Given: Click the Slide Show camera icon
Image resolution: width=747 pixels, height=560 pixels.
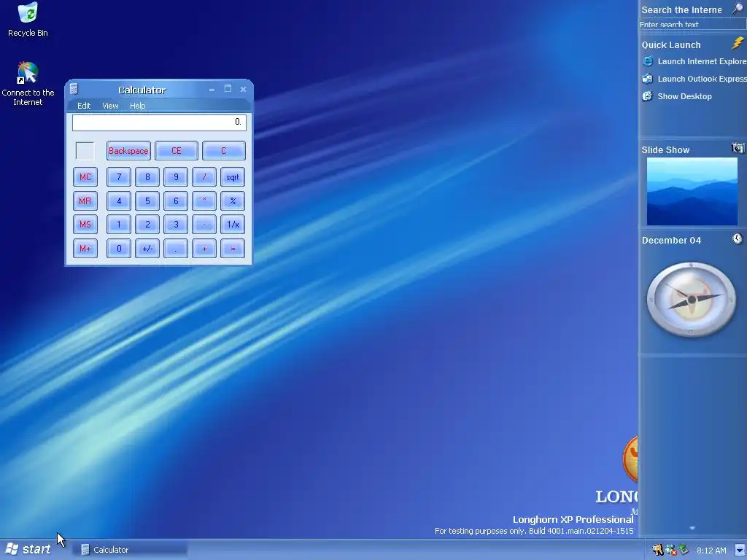Looking at the screenshot, I should [x=738, y=148].
